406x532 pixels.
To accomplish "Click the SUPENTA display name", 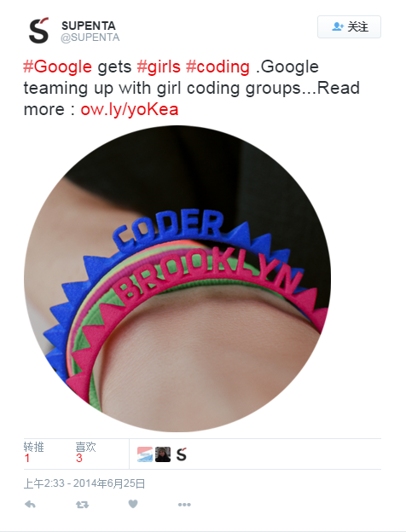I will [x=89, y=26].
